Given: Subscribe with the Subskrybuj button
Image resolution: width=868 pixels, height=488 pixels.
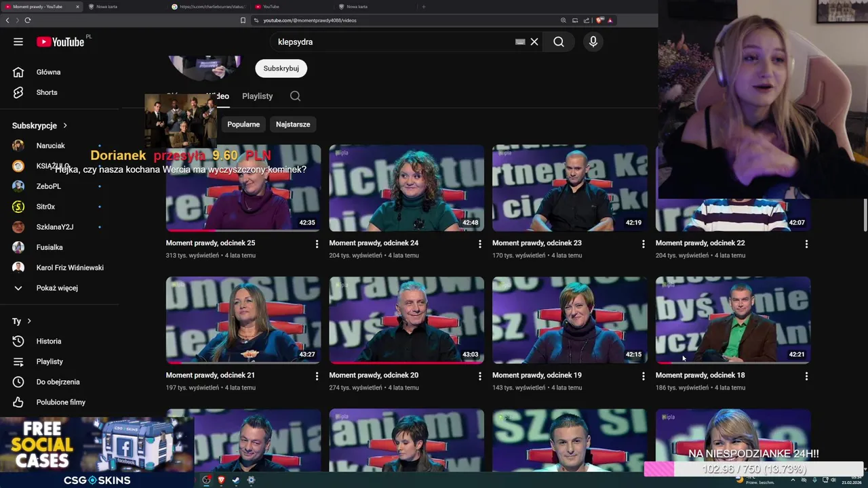Looking at the screenshot, I should (281, 68).
